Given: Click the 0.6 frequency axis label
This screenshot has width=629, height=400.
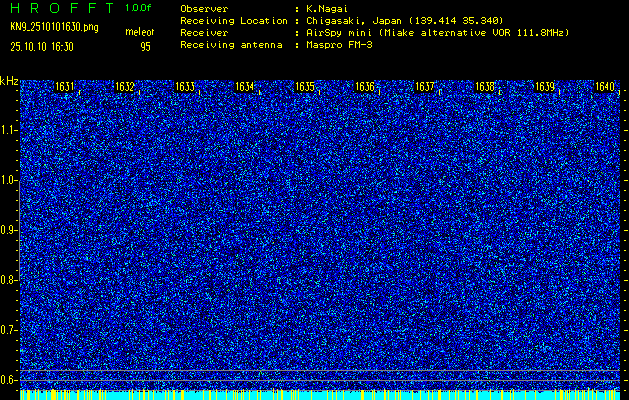Looking at the screenshot, I should (x=9, y=379).
